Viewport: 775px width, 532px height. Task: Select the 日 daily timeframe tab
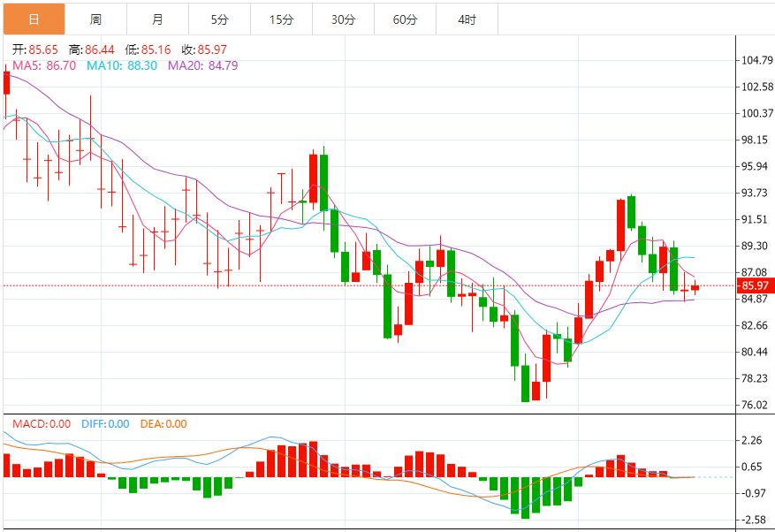(34, 19)
